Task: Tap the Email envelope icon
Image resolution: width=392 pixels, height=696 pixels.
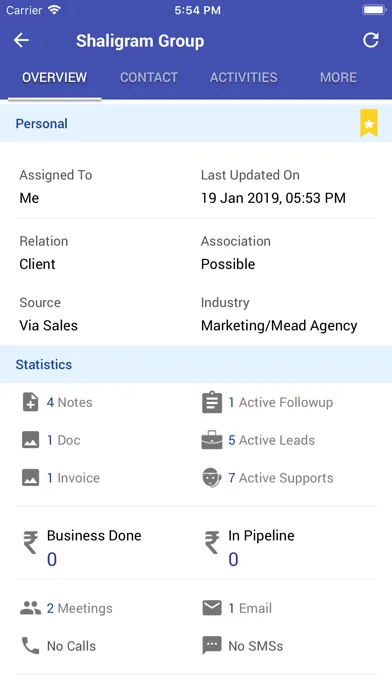Action: point(212,608)
